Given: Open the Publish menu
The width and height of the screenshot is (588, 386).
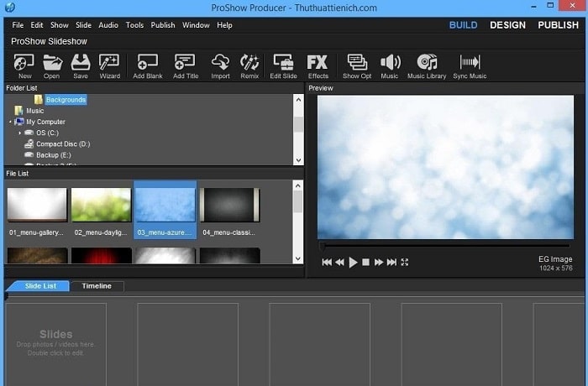Looking at the screenshot, I should pyautogui.click(x=163, y=25).
